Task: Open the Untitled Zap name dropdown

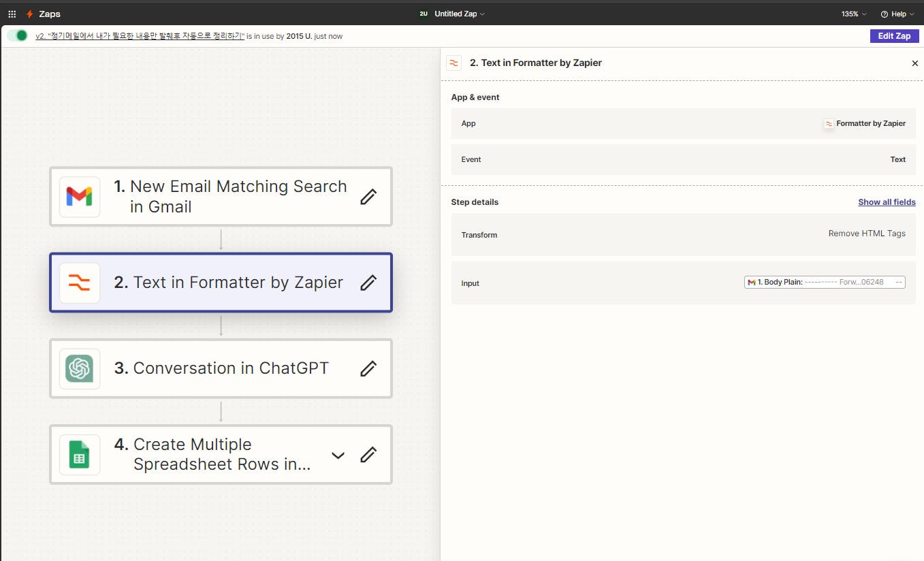Action: (x=460, y=14)
